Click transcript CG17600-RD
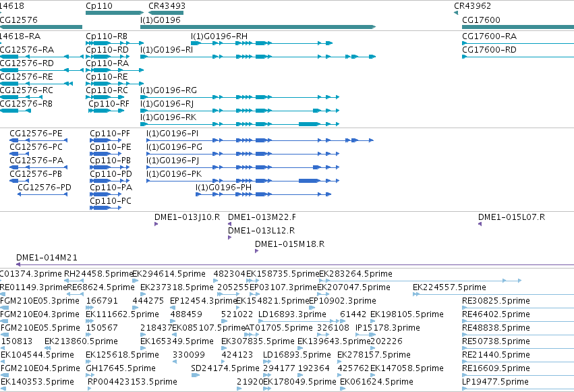Image resolution: width=574 pixels, height=392 pixels. pos(518,57)
